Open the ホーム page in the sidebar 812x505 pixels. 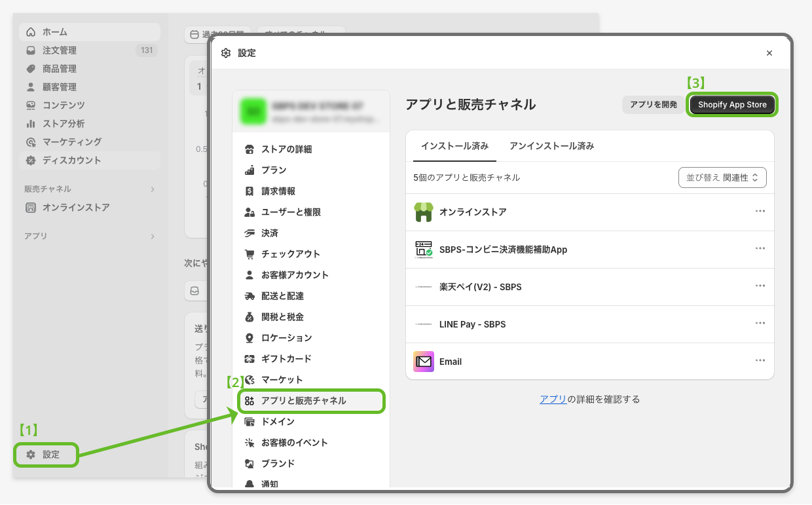coord(90,32)
